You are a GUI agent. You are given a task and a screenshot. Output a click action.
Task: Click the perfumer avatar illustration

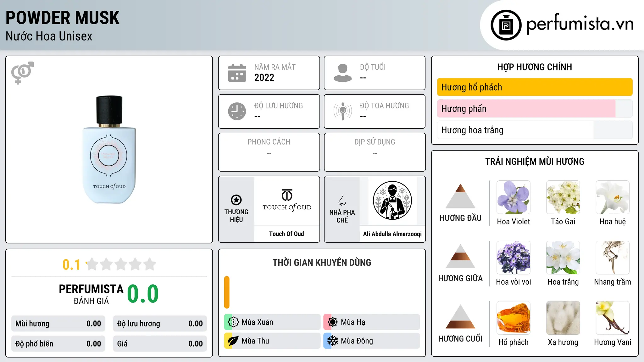click(392, 200)
